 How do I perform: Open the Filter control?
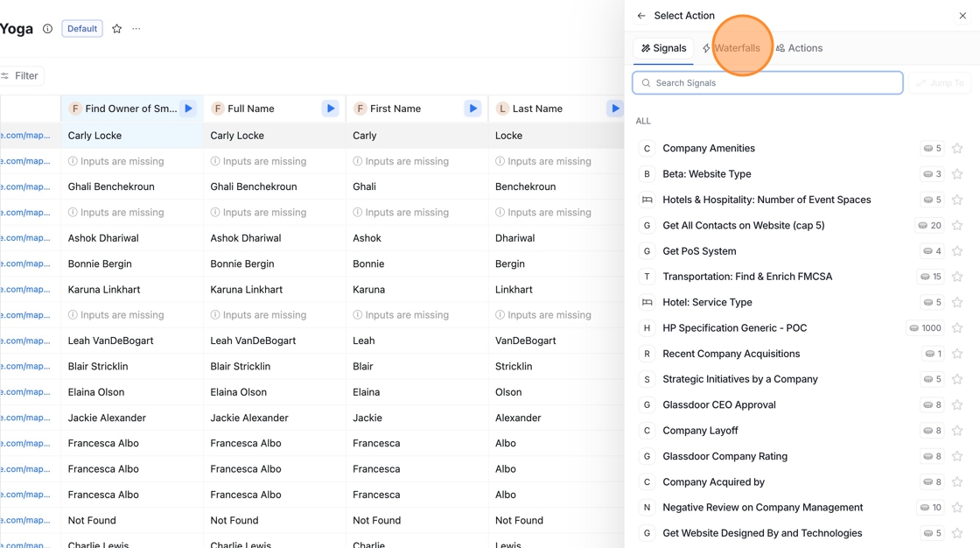pyautogui.click(x=21, y=75)
